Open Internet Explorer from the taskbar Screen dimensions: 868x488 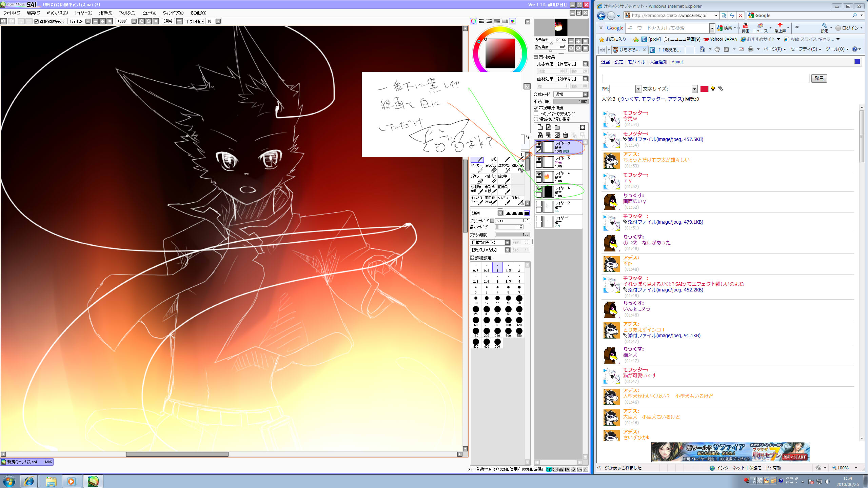tap(29, 481)
